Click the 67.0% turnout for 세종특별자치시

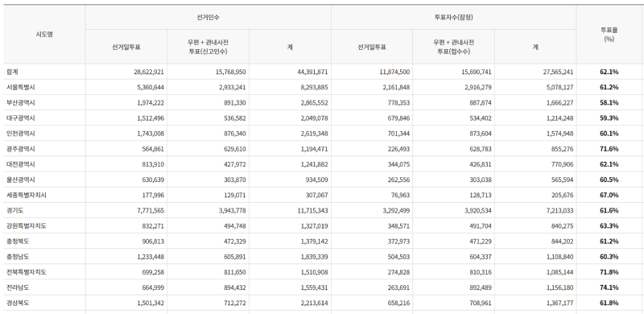pyautogui.click(x=609, y=195)
